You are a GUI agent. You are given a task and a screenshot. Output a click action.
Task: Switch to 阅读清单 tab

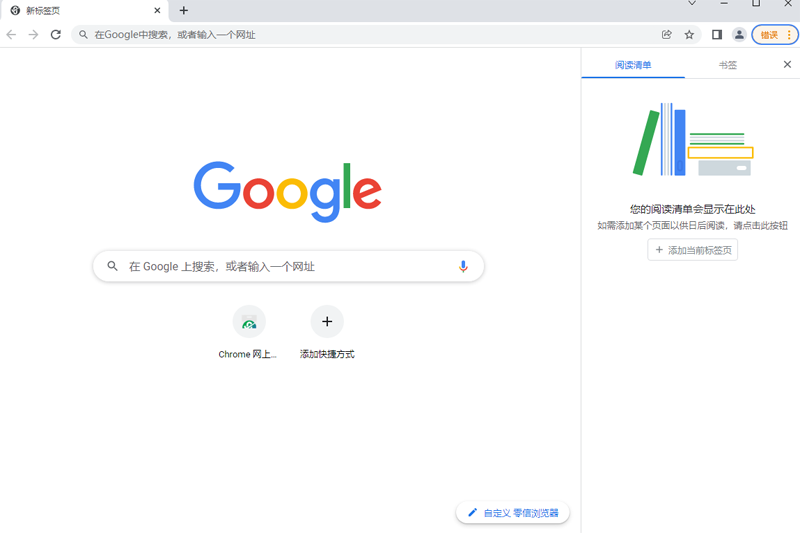[x=633, y=65]
